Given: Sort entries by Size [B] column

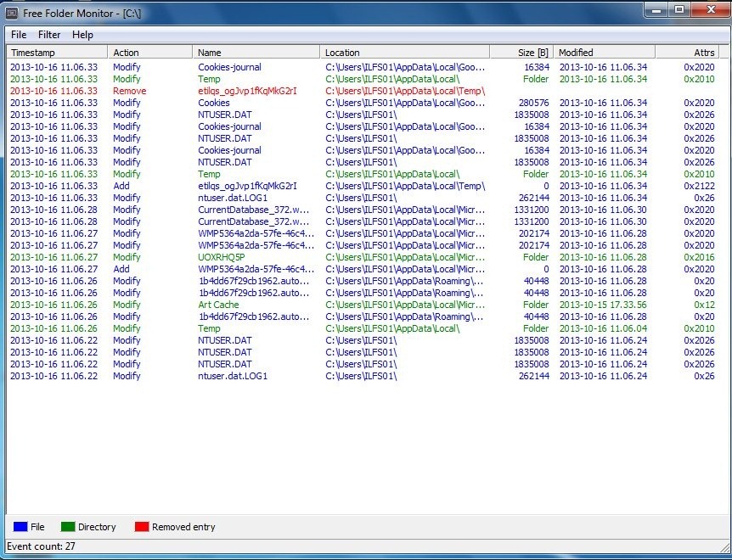Looking at the screenshot, I should point(521,53).
